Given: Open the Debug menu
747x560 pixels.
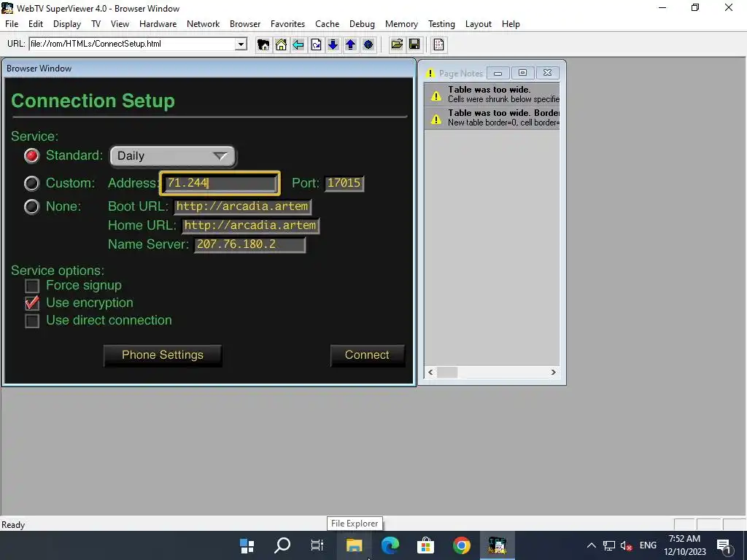Looking at the screenshot, I should click(362, 24).
